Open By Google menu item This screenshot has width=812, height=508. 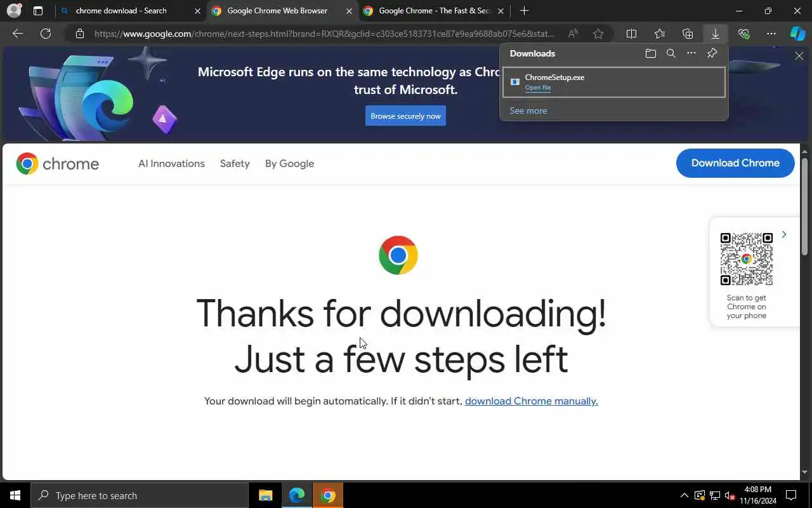point(289,164)
